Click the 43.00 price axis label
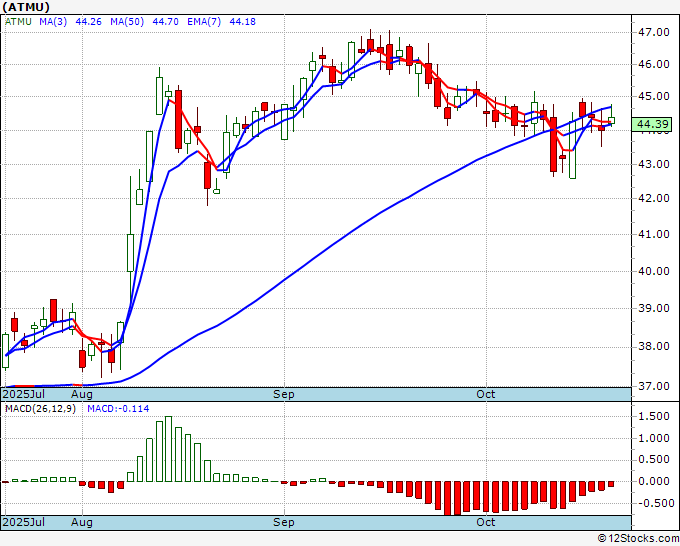 click(653, 164)
